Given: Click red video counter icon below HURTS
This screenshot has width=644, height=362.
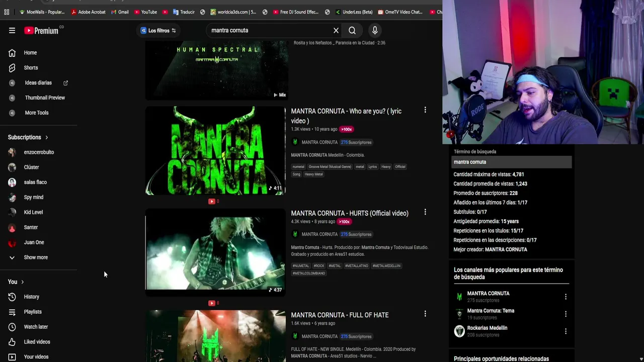Looking at the screenshot, I should coord(212,303).
